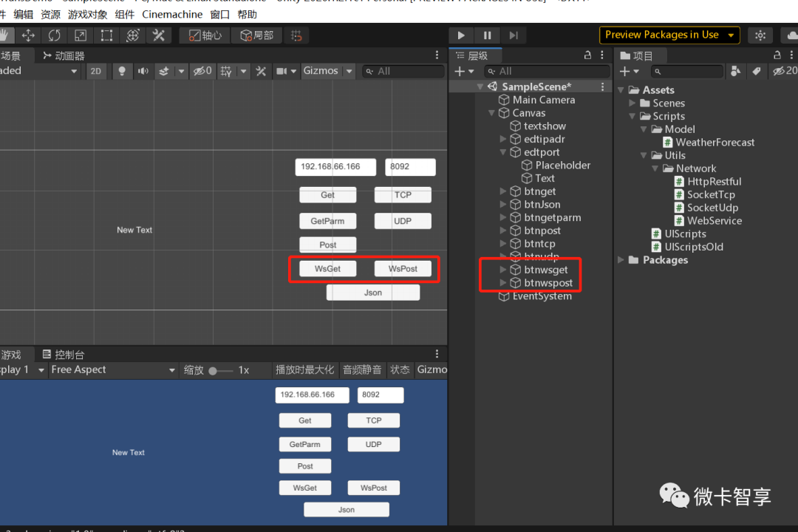The image size is (798, 532).
Task: Select the Scale tool
Action: pyautogui.click(x=81, y=35)
